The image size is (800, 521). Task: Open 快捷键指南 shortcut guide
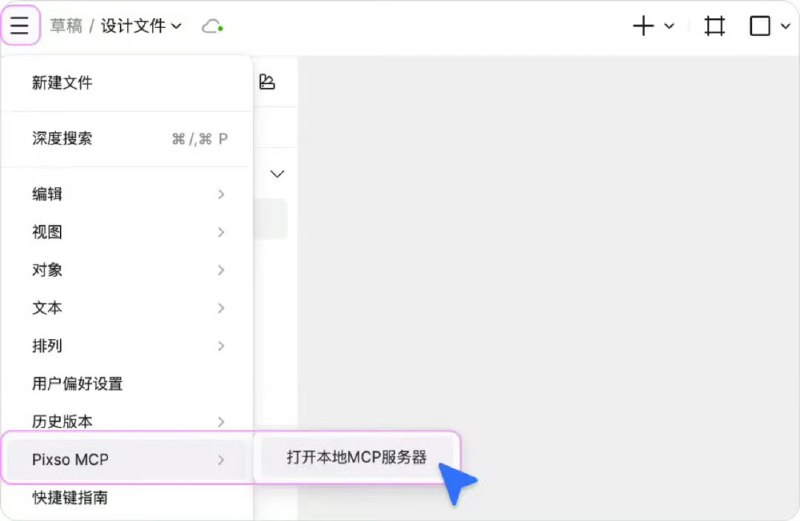127,497
